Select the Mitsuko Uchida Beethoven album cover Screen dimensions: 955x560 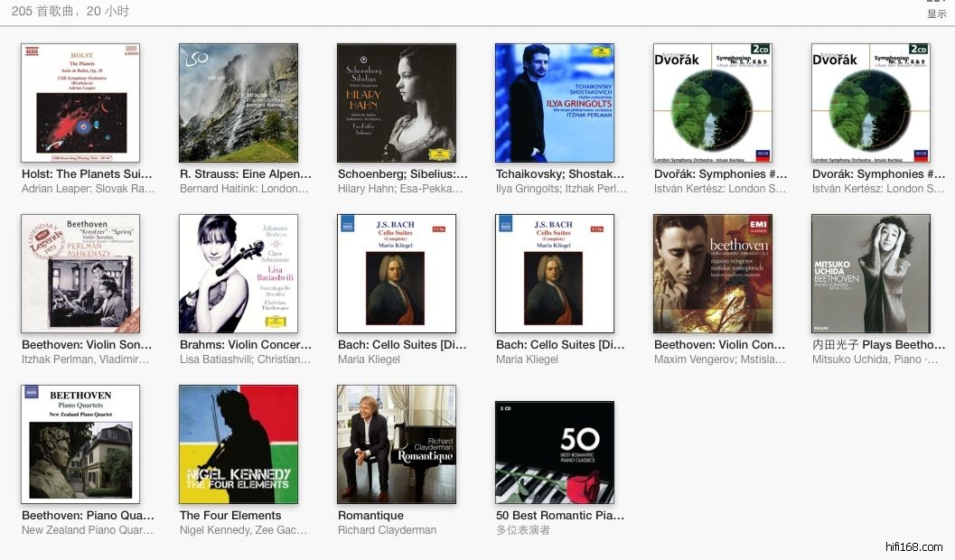[871, 274]
